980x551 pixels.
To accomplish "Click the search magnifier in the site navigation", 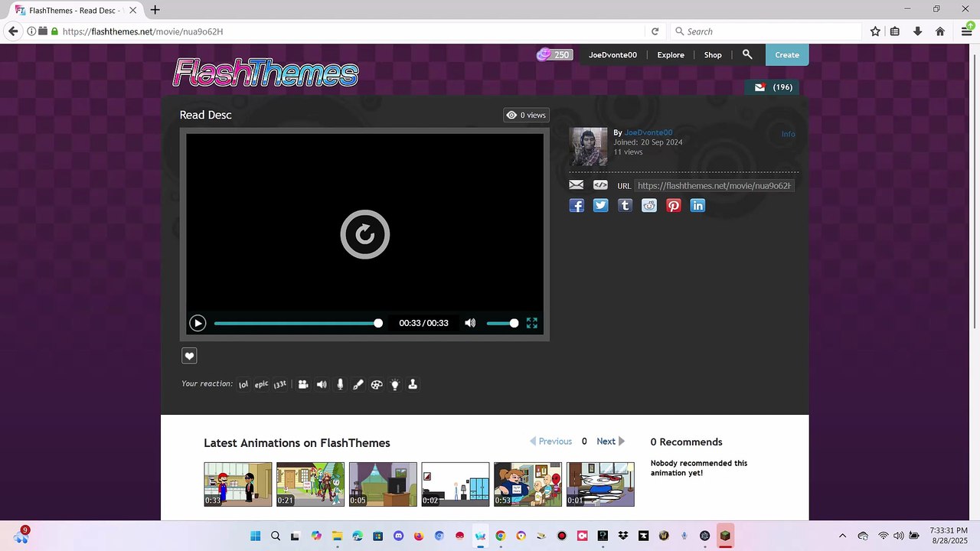I will click(747, 54).
